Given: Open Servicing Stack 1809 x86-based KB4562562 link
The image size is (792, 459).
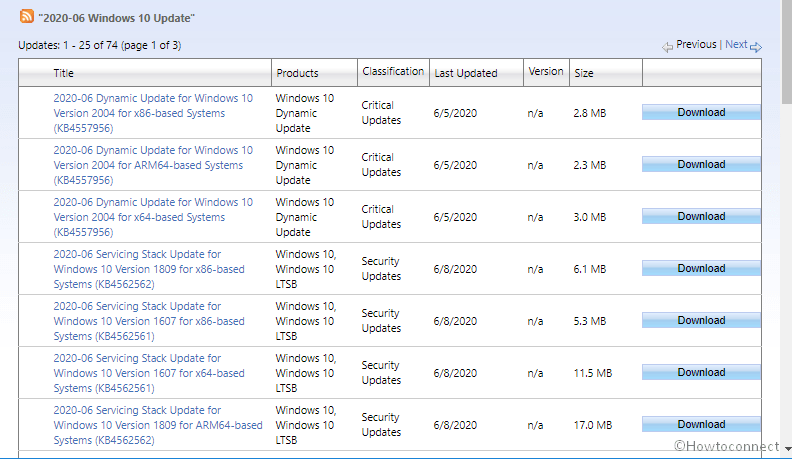Looking at the screenshot, I should click(149, 269).
